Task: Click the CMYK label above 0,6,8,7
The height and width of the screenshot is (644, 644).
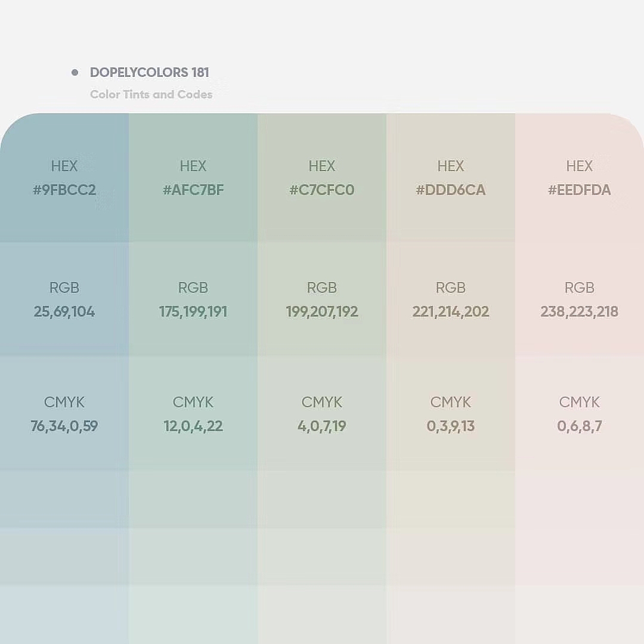Action: (580, 402)
